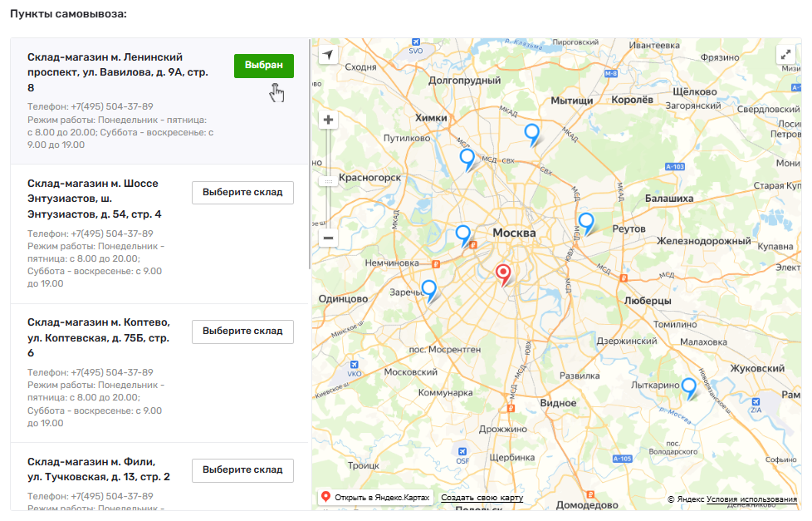Viewport: 812px width, 521px height.
Task: Open the Условия использования link
Action: point(751,499)
